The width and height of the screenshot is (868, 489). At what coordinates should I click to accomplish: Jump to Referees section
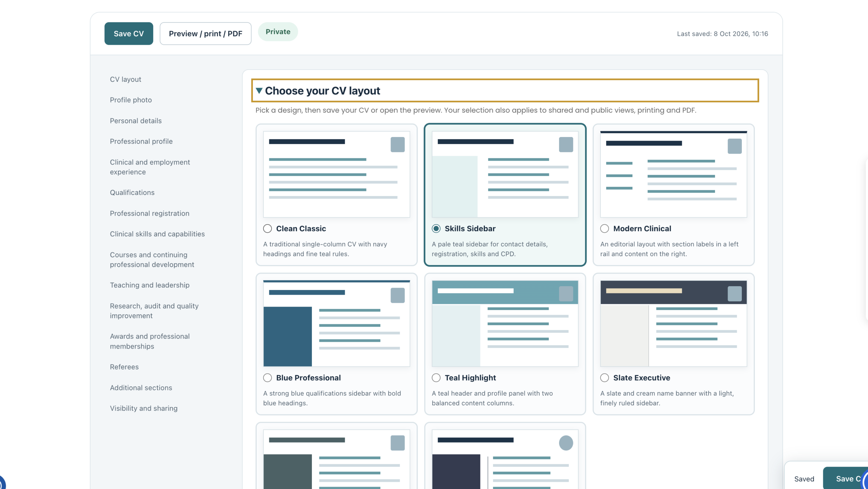pos(124,367)
